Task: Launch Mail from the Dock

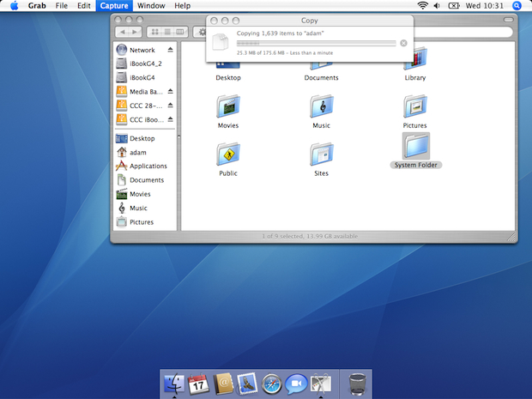Action: pos(247,384)
